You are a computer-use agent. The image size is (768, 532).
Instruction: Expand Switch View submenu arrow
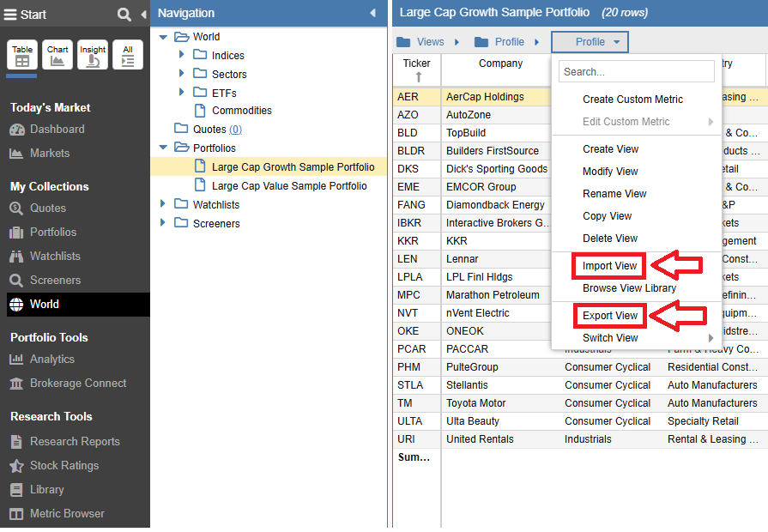pyautogui.click(x=711, y=338)
